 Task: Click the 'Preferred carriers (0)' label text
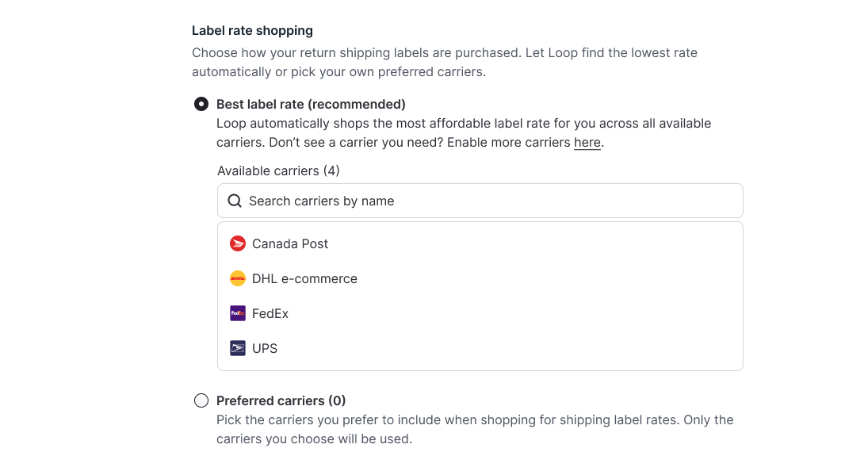pos(281,400)
